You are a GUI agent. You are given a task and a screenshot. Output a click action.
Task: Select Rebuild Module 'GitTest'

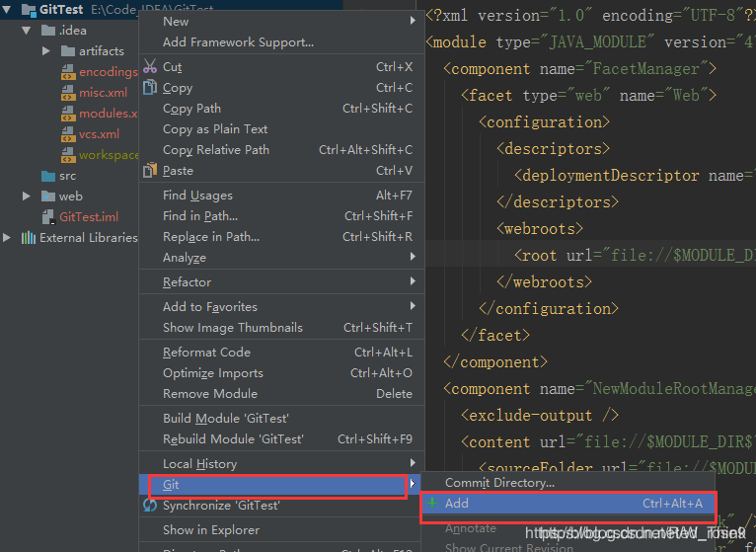click(x=281, y=439)
